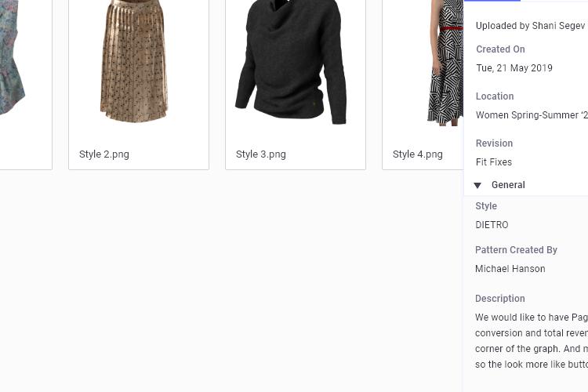Click the Michael Hanson pattern creator name
588x392 pixels.
[x=510, y=269]
